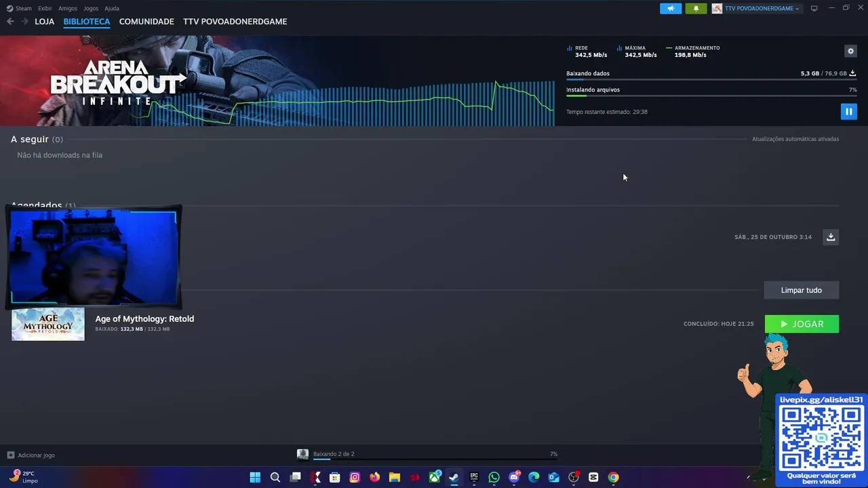This screenshot has height=488, width=868.
Task: Click CONCLUÍDO: HOJE 21:25 text
Action: tap(719, 324)
